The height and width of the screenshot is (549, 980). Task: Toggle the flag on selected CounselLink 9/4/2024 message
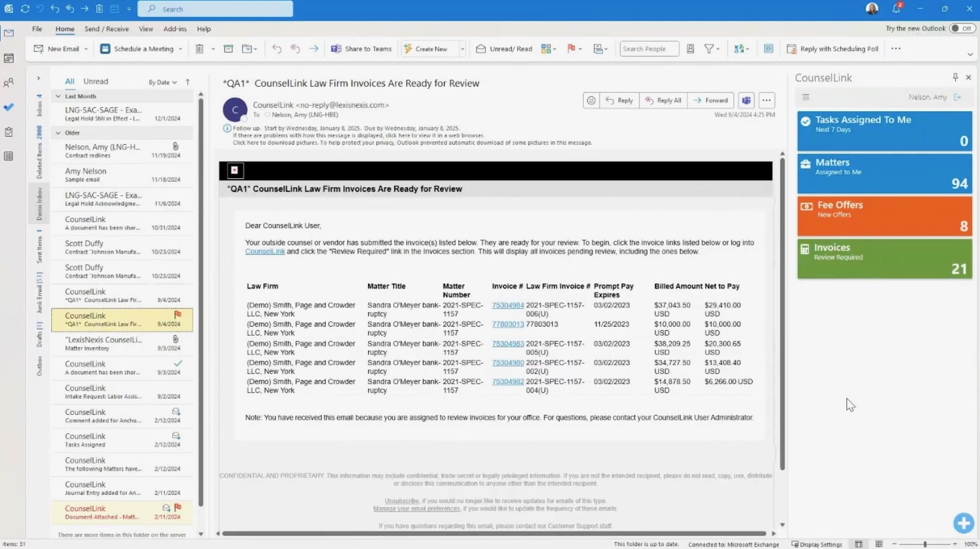tap(178, 315)
